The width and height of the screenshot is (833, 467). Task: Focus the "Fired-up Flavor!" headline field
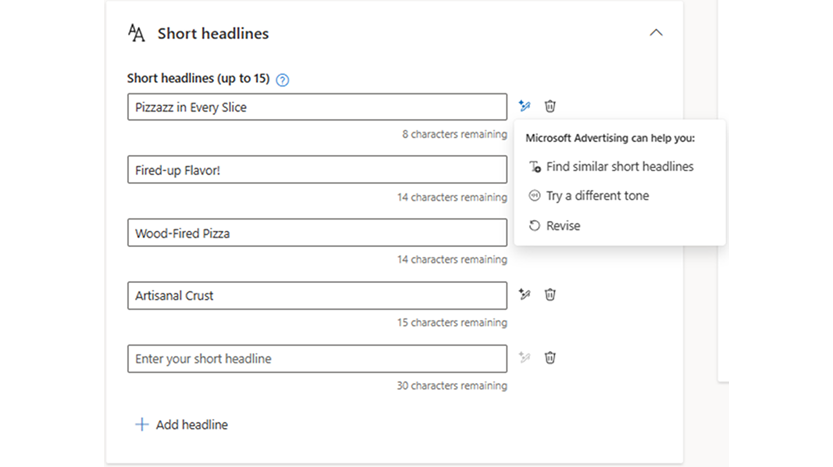click(317, 170)
